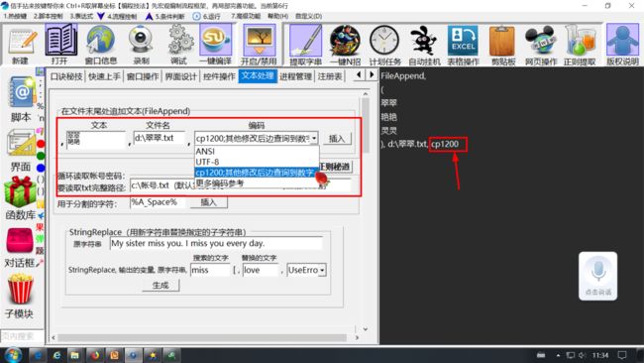Click the 原字符串 text field
This screenshot has width=644, height=363.
click(216, 243)
